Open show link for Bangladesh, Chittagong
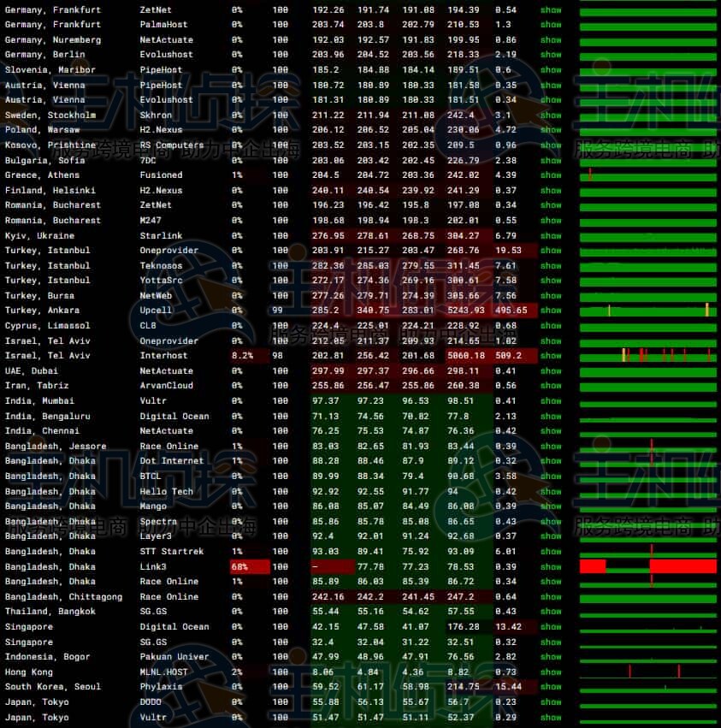721x728 pixels. (551, 596)
